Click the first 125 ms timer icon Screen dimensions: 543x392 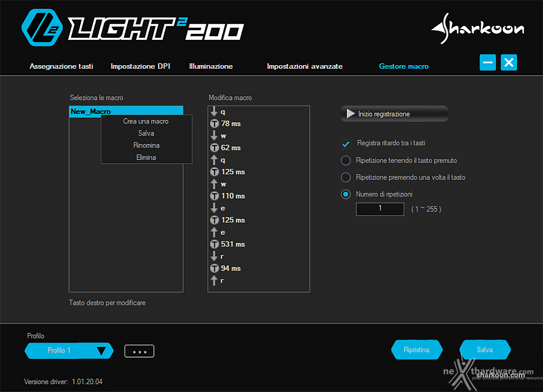click(214, 172)
